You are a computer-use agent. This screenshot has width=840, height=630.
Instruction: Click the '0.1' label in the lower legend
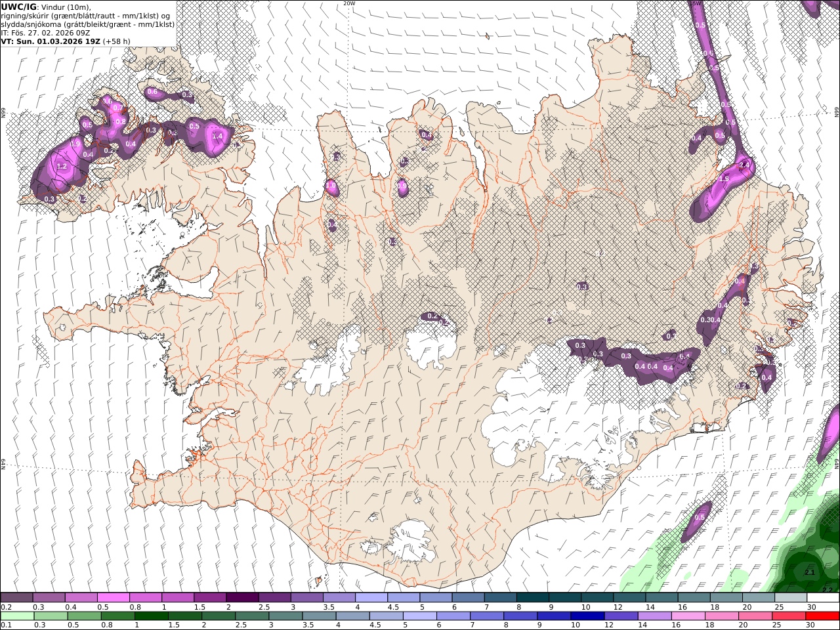(x=7, y=625)
